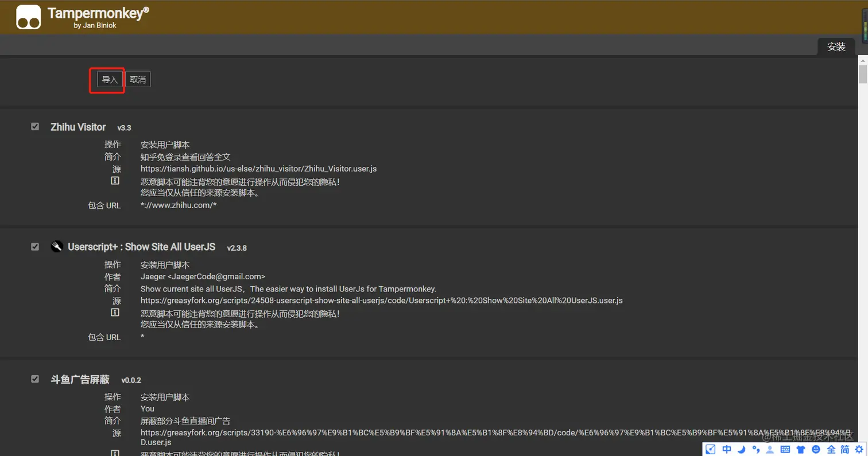Click the vertical scrollbar thumb
Screen dimensions: 868x456
pyautogui.click(x=862, y=75)
